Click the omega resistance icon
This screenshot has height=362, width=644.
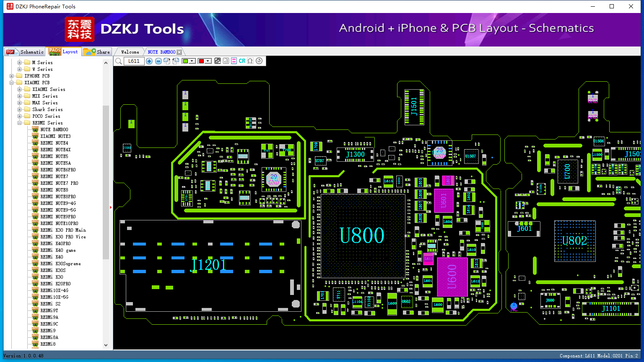(x=250, y=61)
